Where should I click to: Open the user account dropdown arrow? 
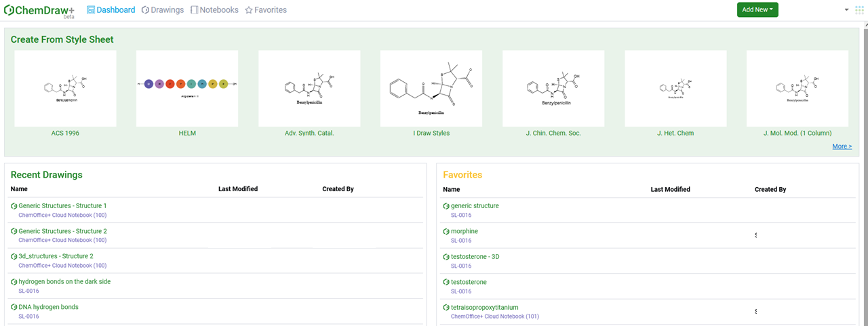point(846,10)
